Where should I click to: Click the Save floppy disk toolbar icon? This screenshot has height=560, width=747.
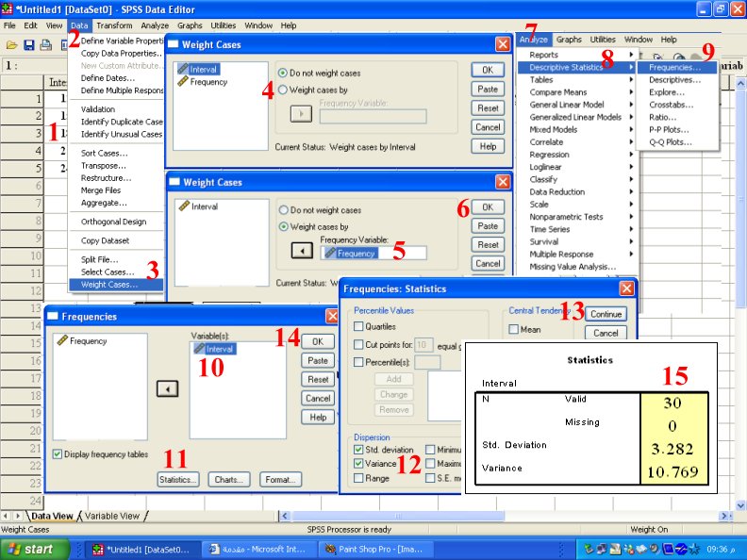click(28, 45)
